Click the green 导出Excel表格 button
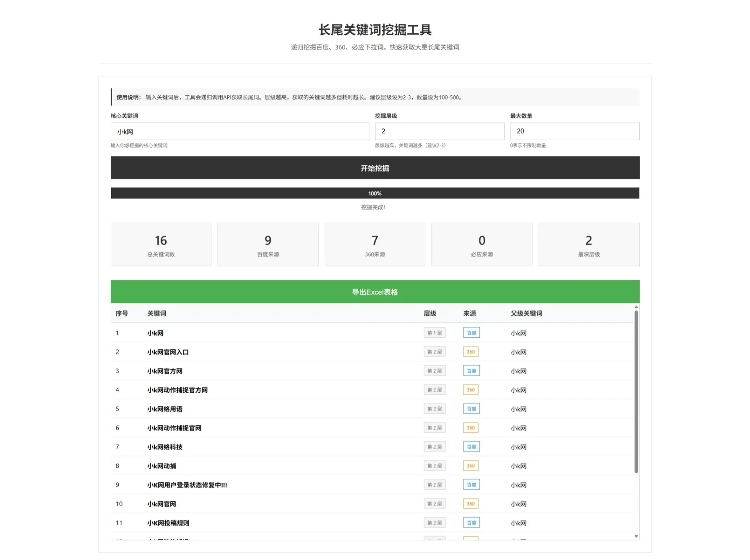The image size is (750, 560). [375, 292]
